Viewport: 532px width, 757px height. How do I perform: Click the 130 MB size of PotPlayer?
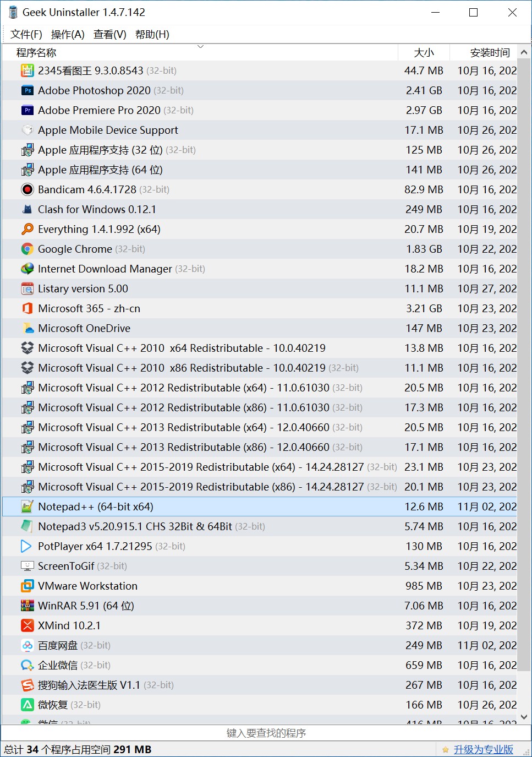pyautogui.click(x=424, y=546)
